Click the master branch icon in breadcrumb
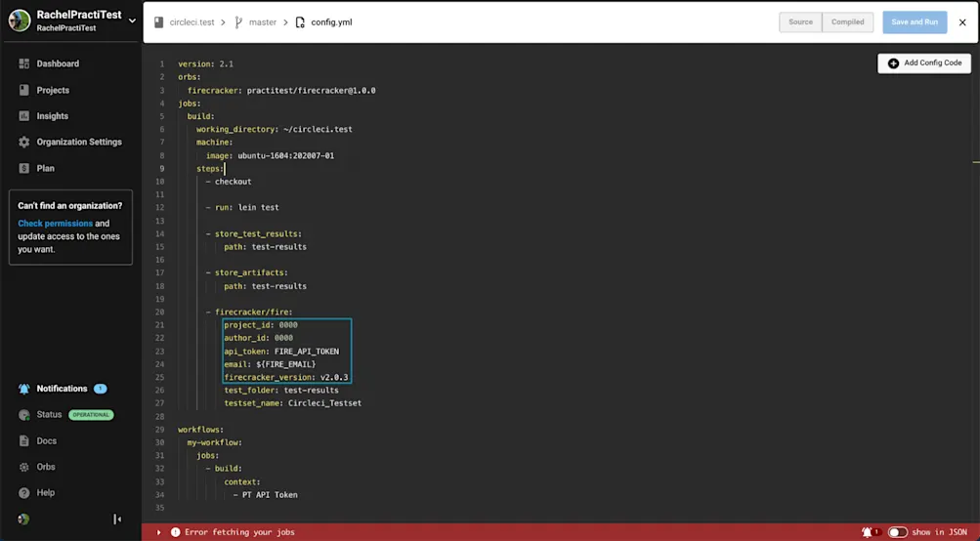 [238, 21]
